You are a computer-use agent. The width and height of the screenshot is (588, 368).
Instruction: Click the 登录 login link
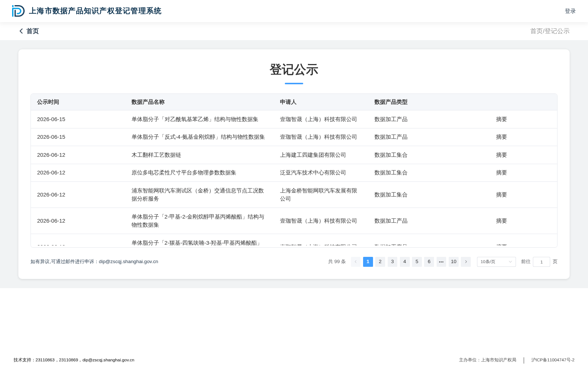[570, 11]
